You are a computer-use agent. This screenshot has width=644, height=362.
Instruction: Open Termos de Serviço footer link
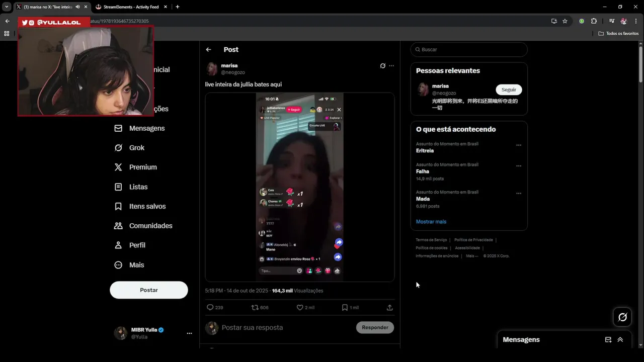pos(431,240)
